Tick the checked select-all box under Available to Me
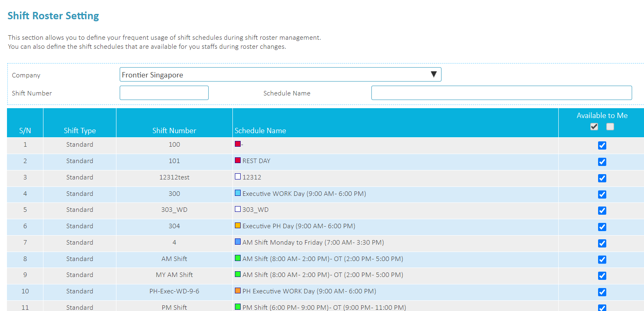 [594, 127]
